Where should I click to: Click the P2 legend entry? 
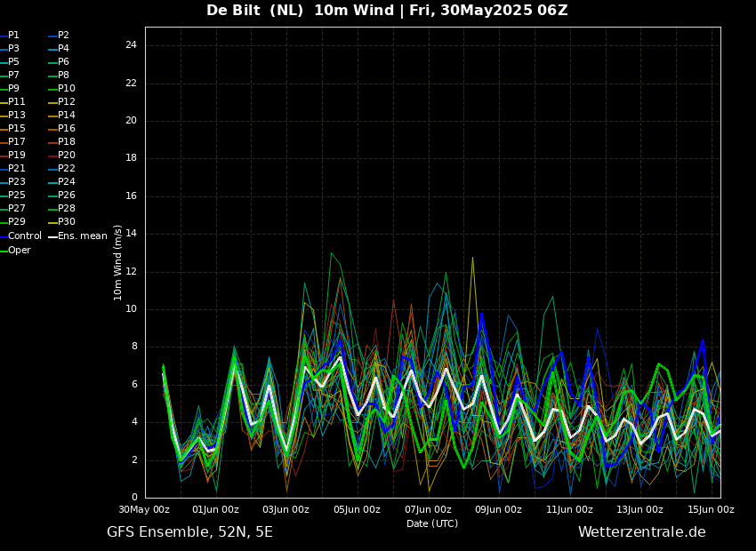click(x=63, y=36)
